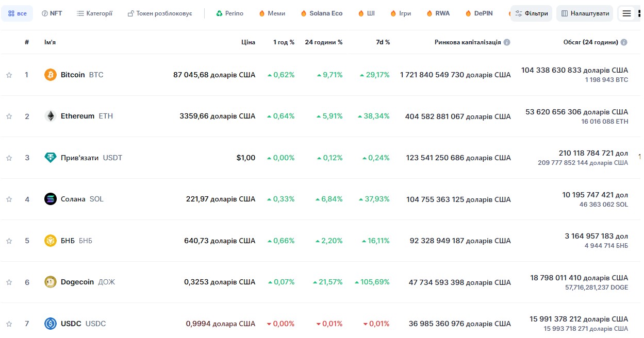Viewport: 644px width, 338px height.
Task: Sort by 24 години % column header
Action: (324, 42)
